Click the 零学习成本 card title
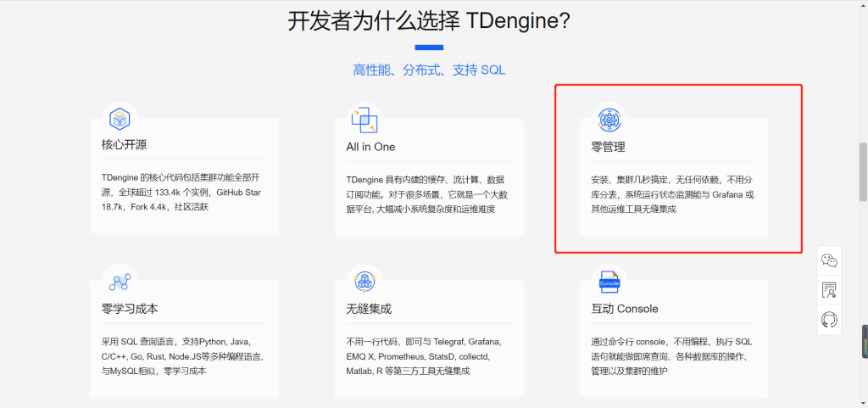Image resolution: width=868 pixels, height=408 pixels. pyautogui.click(x=130, y=309)
